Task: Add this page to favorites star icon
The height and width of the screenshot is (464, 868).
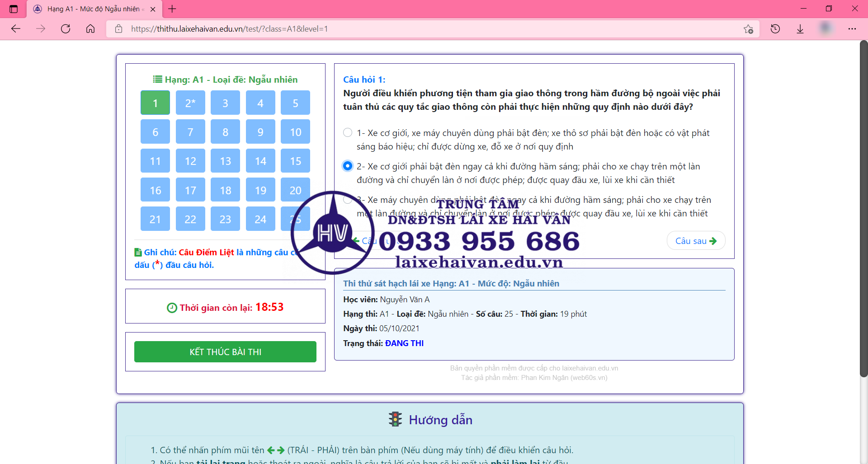Action: [748, 29]
